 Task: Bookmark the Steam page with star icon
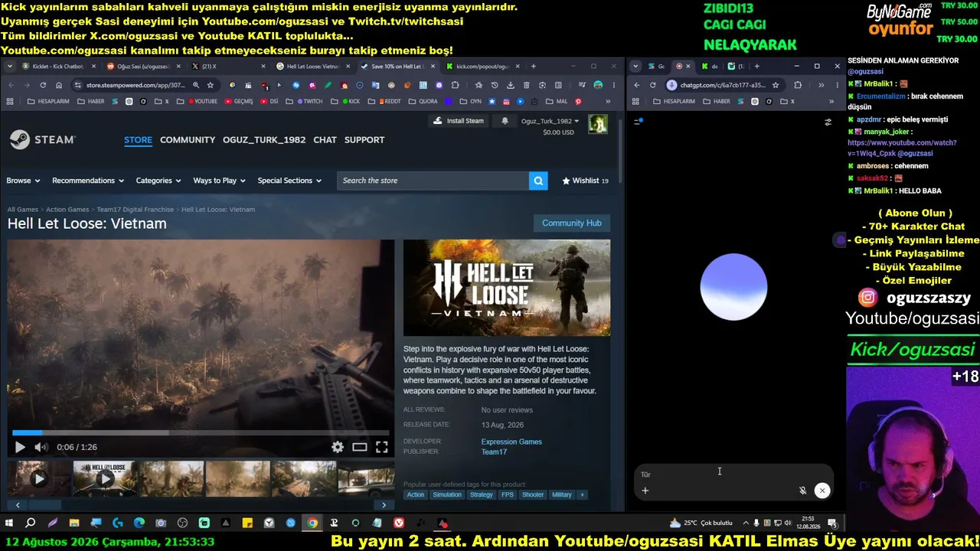tap(211, 85)
